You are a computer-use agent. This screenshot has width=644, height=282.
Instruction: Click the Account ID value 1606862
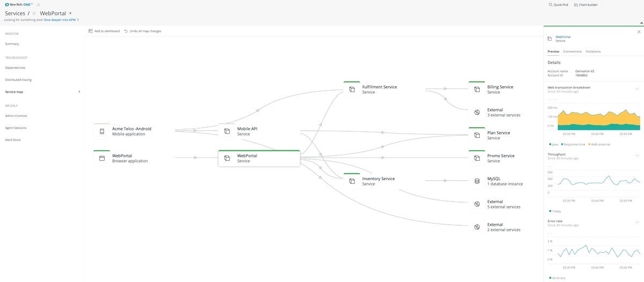pos(581,76)
